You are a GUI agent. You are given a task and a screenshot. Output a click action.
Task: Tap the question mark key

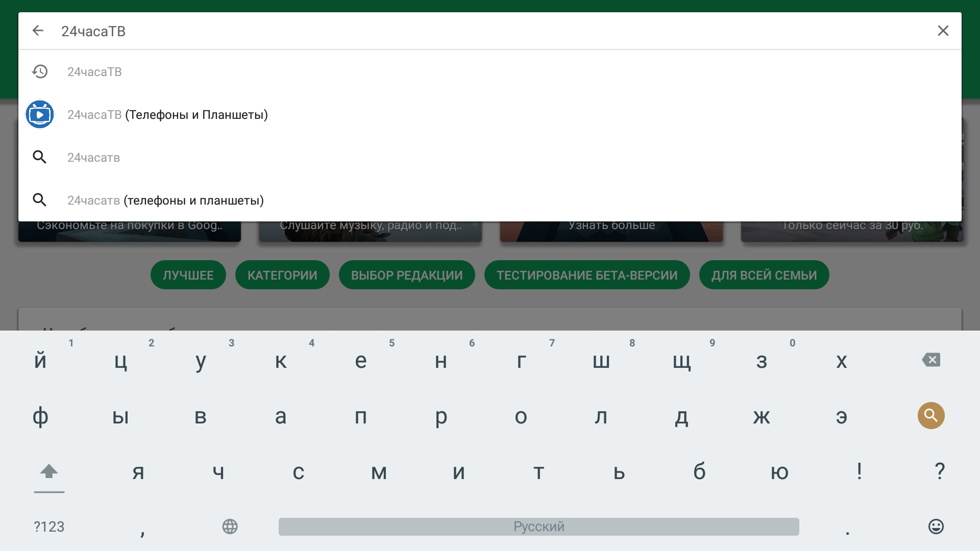[940, 471]
